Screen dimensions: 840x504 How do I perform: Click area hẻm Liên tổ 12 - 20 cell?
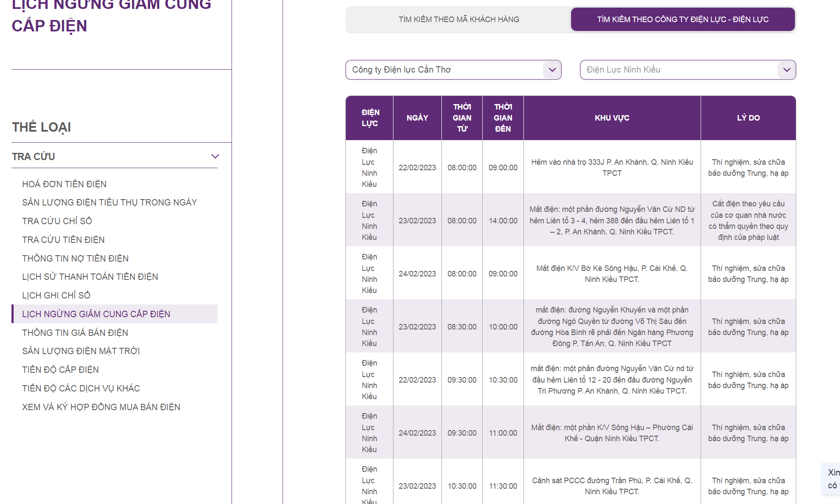coord(612,380)
